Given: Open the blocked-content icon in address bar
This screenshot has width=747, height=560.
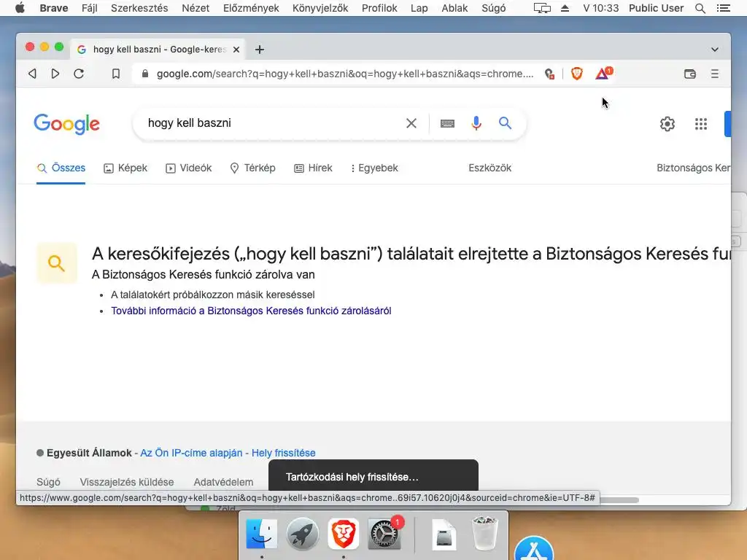Looking at the screenshot, I should (549, 74).
